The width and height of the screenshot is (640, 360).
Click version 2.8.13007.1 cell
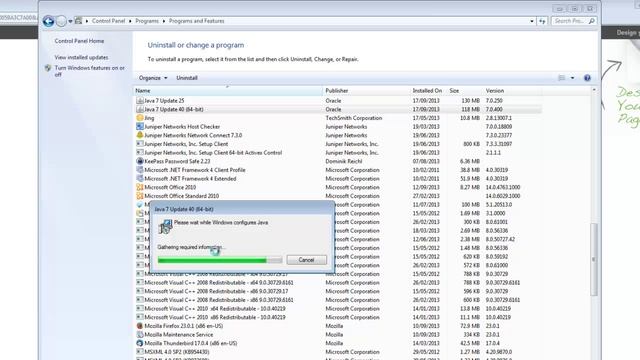pyautogui.click(x=499, y=118)
